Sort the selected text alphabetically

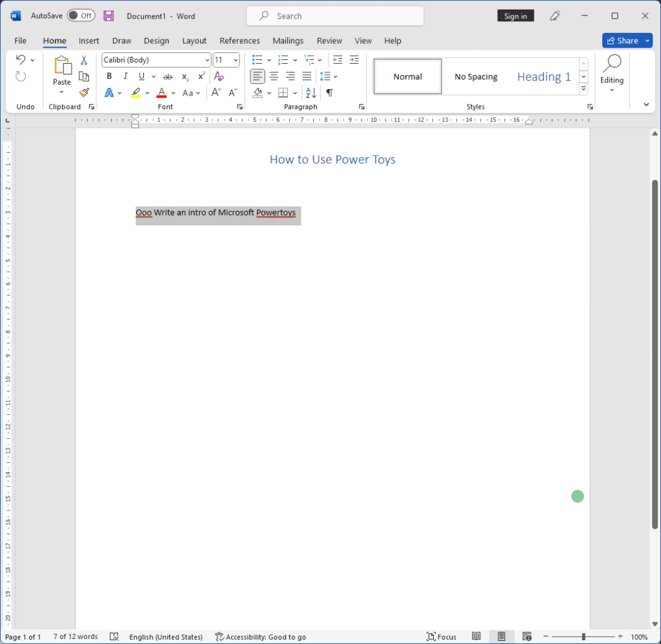pos(311,93)
